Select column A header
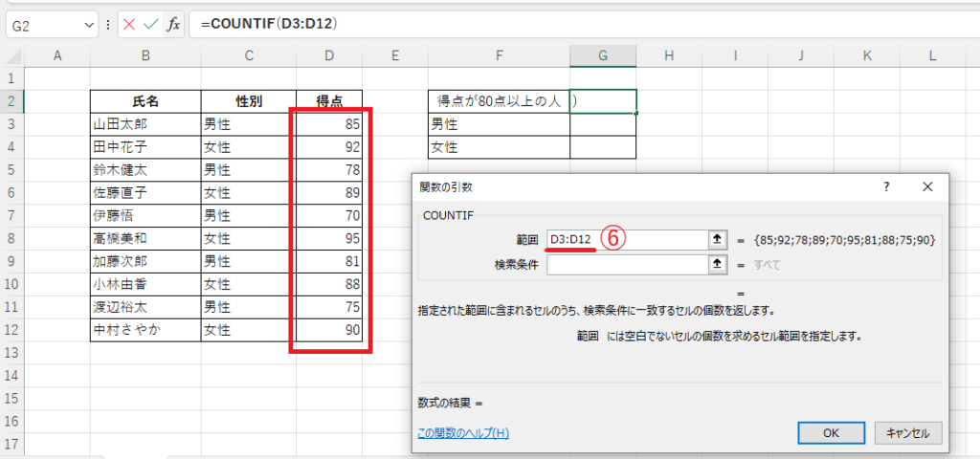 point(57,56)
